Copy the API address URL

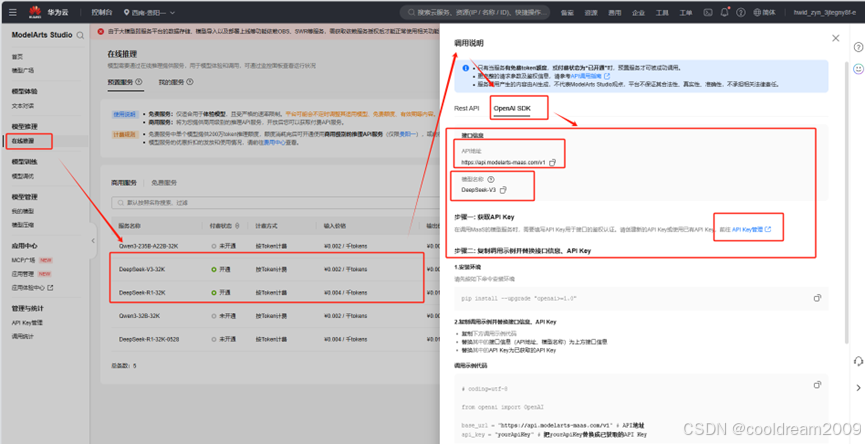(x=553, y=163)
